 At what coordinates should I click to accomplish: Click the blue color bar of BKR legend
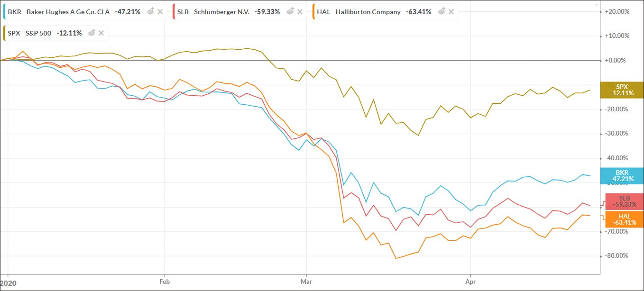tap(4, 12)
